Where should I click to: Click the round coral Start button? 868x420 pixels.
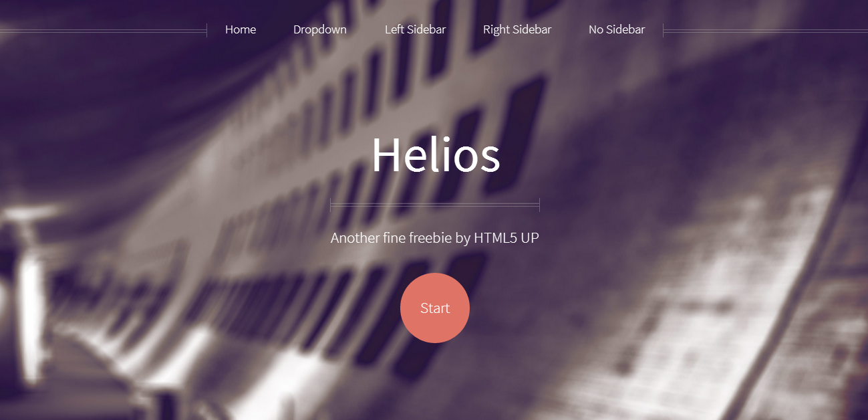click(x=435, y=308)
